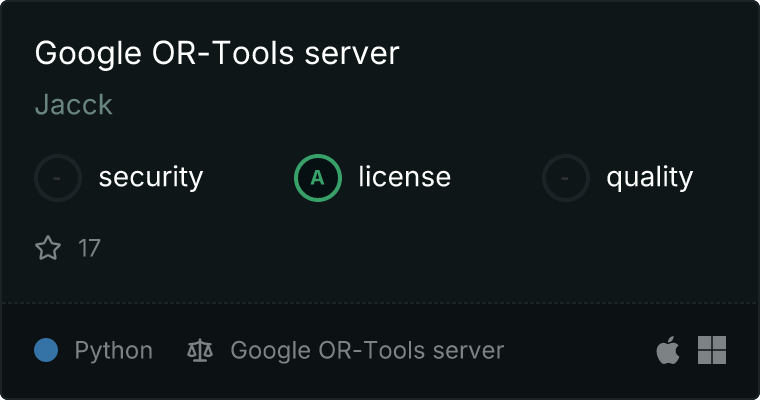Click the star count number 17

click(x=90, y=248)
